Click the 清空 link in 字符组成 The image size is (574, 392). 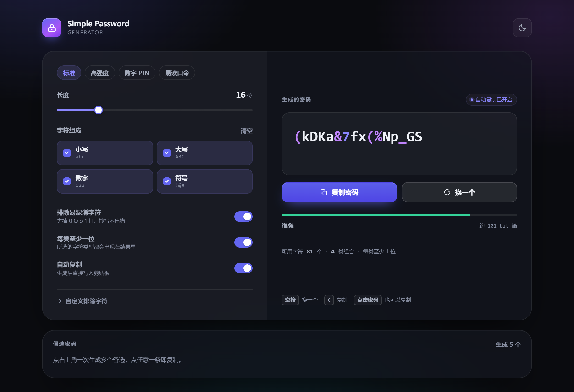(247, 131)
